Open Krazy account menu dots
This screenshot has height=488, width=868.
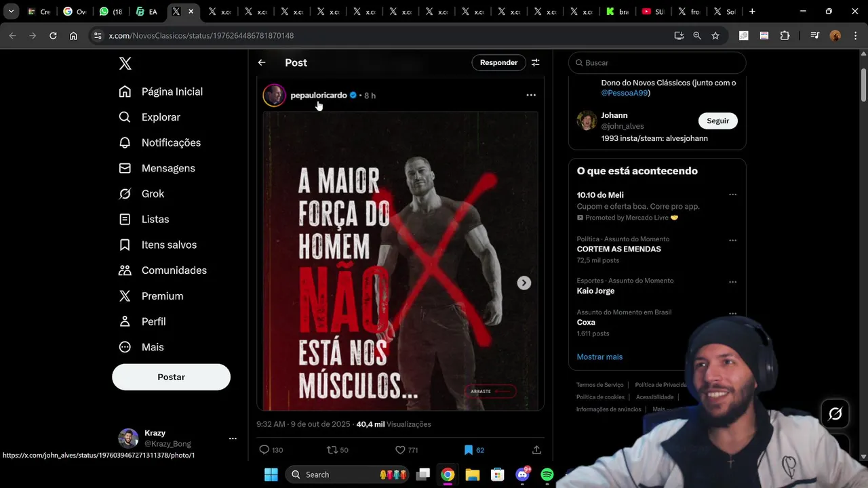point(233,439)
